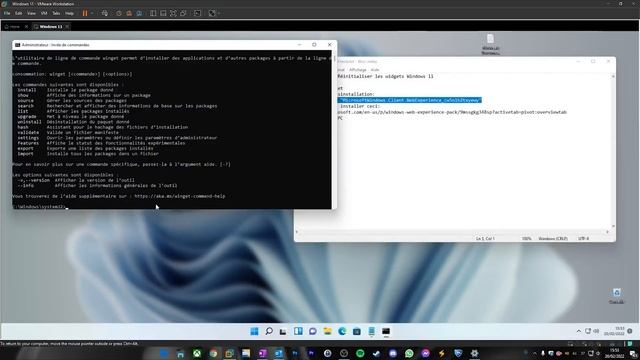
Task: Toggle the thumbnail bar view icon
Action: (x=163, y=13)
